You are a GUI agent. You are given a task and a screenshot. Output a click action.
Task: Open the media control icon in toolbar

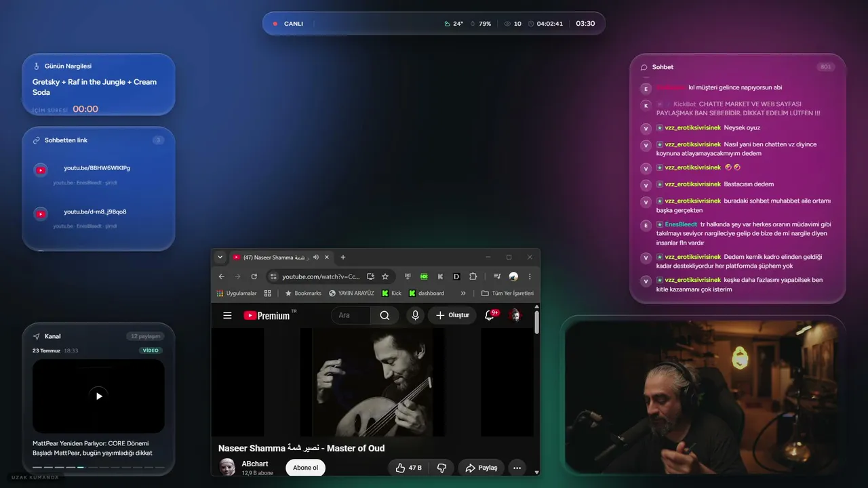[497, 277]
